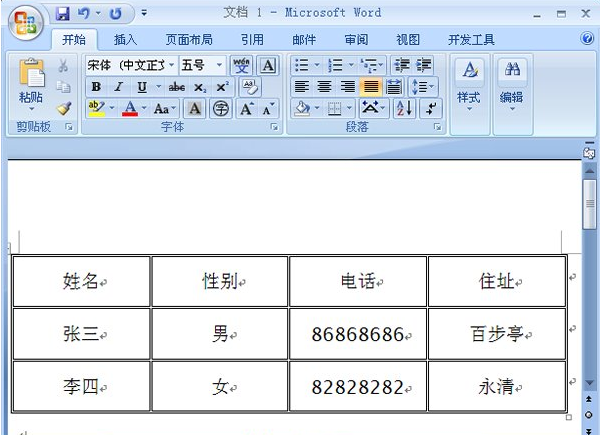Screen dimensions: 600x435
Task: Toggle superscript formatting
Action: click(222, 87)
